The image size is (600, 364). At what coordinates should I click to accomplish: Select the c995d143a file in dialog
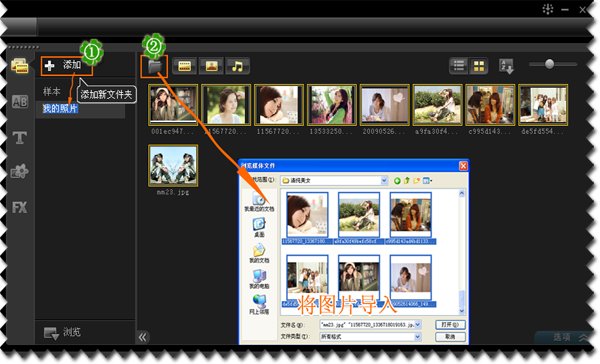(x=411, y=218)
